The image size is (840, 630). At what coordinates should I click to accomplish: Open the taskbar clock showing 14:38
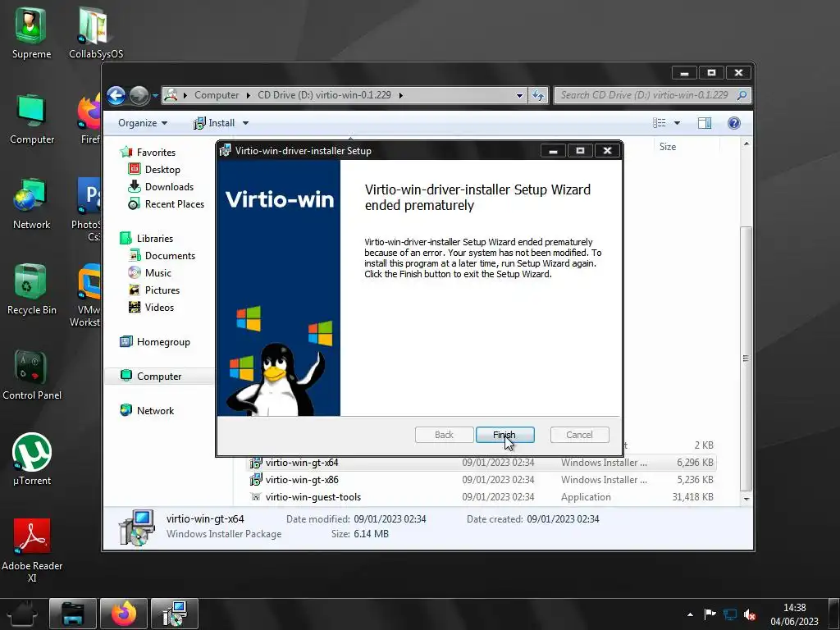tap(794, 614)
